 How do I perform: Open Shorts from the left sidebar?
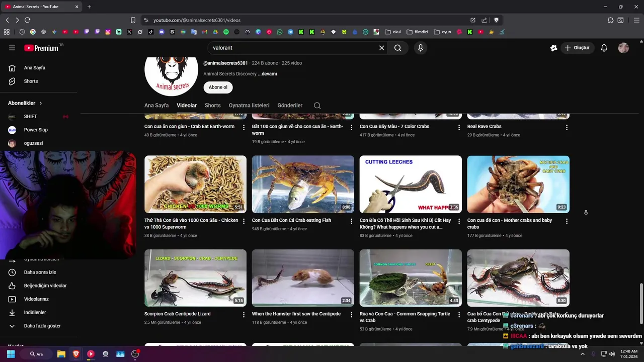pos(30,81)
